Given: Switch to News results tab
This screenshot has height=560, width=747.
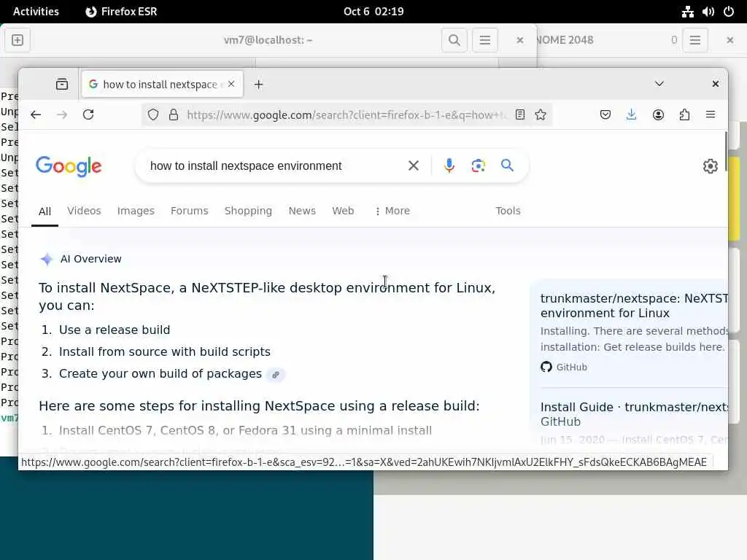Looking at the screenshot, I should pos(302,211).
